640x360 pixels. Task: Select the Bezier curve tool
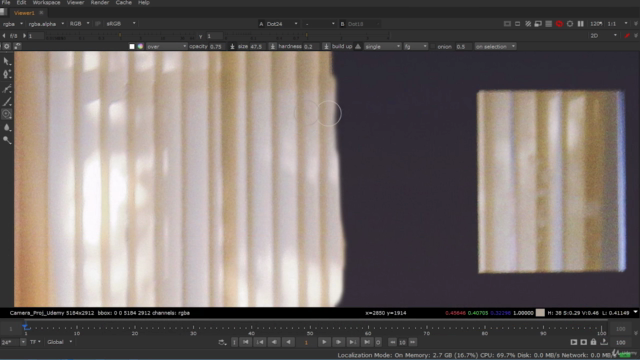(x=7, y=88)
